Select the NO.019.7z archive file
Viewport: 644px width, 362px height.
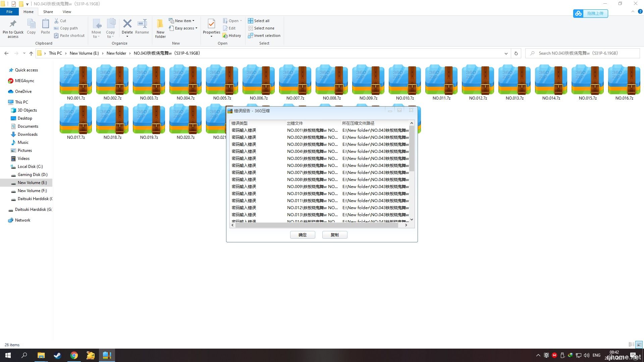coord(149,122)
